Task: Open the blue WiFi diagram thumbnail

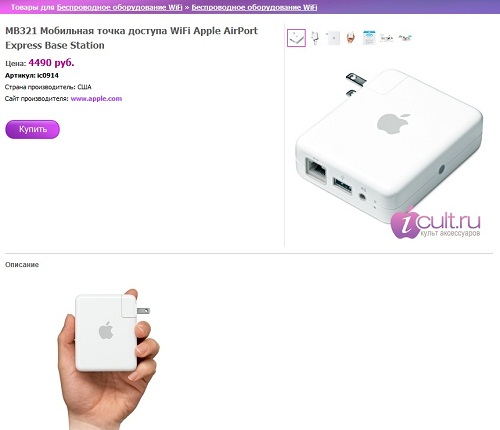Action: click(x=369, y=38)
